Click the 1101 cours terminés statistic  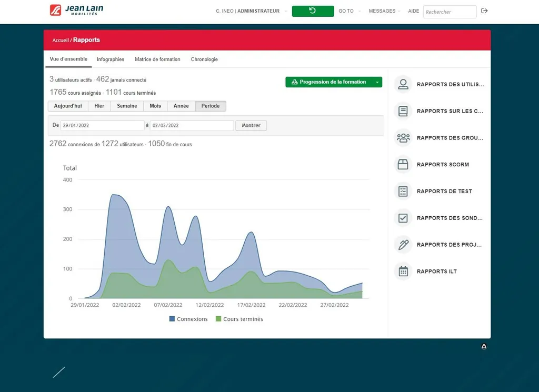[131, 93]
